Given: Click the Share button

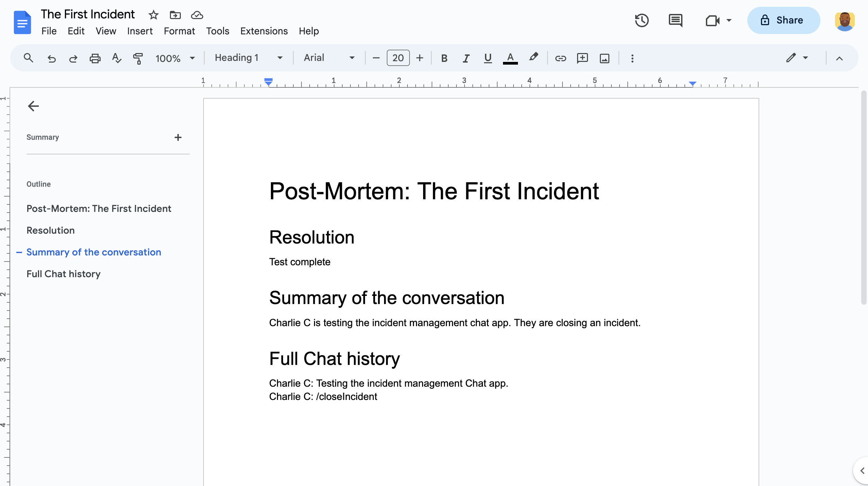Looking at the screenshot, I should pos(782,20).
